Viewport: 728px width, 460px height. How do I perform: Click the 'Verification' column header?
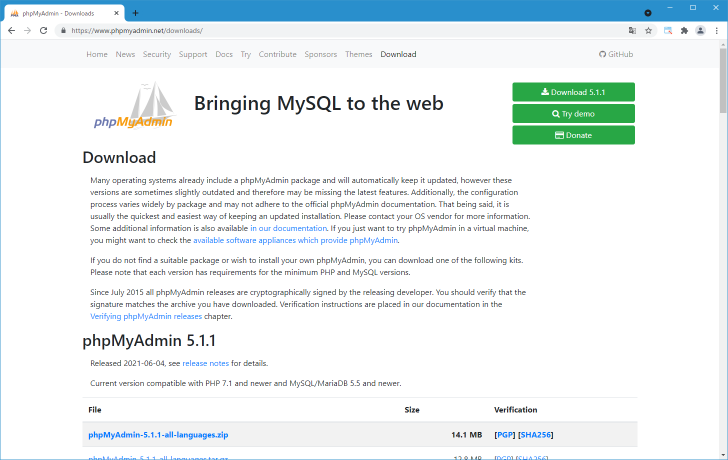(x=515, y=410)
